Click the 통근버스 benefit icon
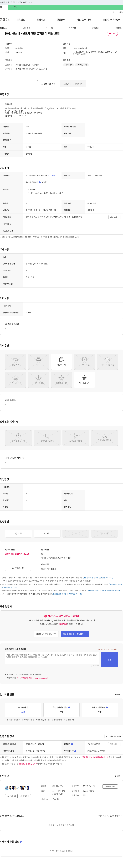The width and height of the screenshot is (123, 868). (16, 362)
